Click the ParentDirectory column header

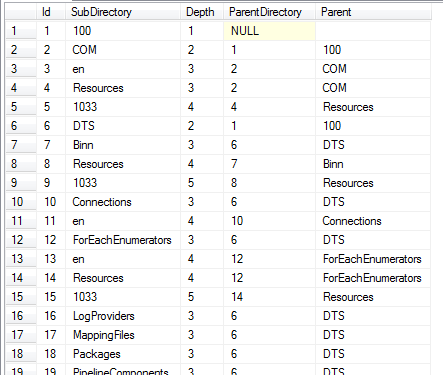coord(269,12)
